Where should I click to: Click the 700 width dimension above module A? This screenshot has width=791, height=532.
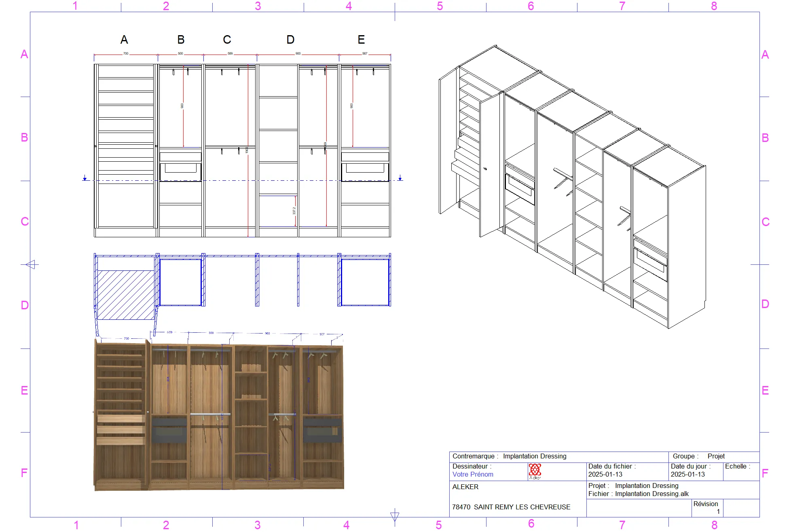coord(126,53)
